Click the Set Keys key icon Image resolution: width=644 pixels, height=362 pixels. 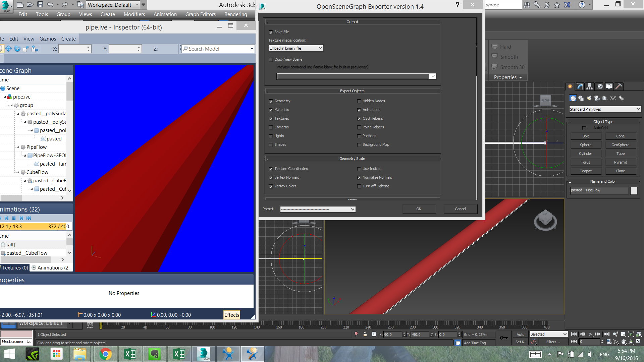tap(504, 338)
